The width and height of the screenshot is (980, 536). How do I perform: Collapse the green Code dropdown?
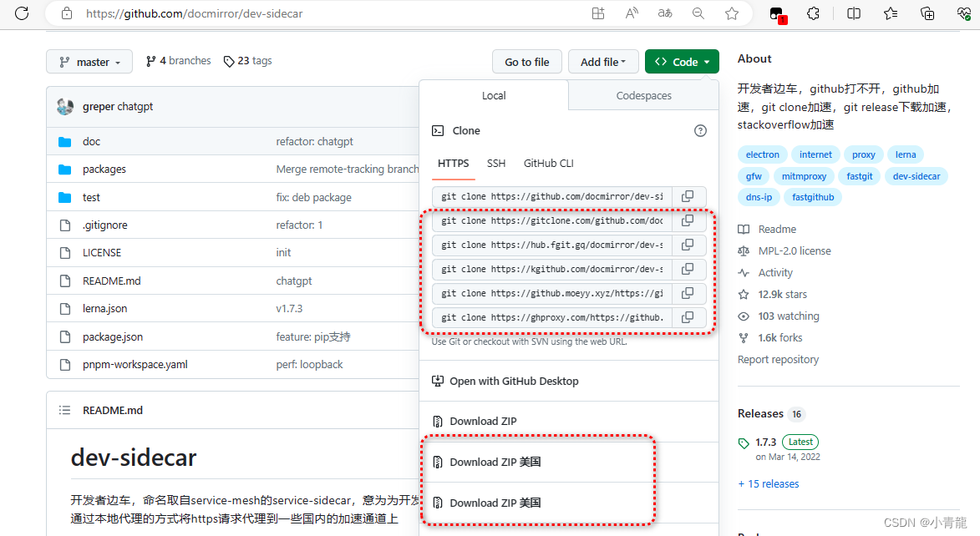point(682,62)
